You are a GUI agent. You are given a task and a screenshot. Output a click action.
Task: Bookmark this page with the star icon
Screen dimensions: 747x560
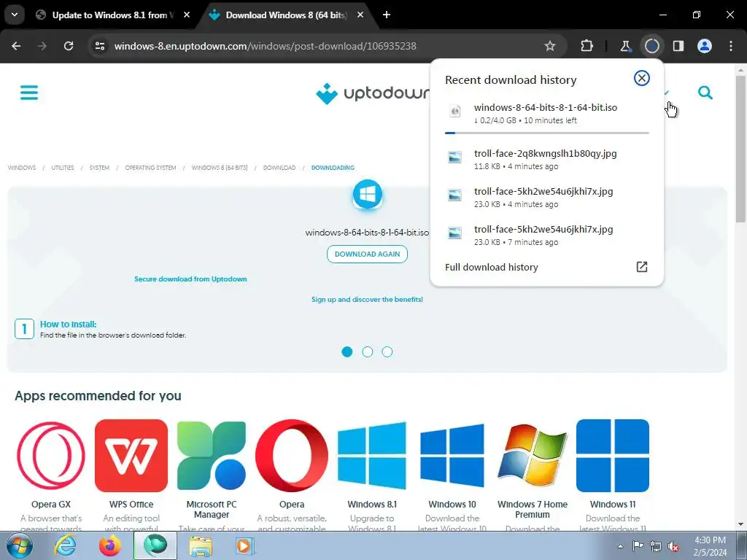point(550,46)
